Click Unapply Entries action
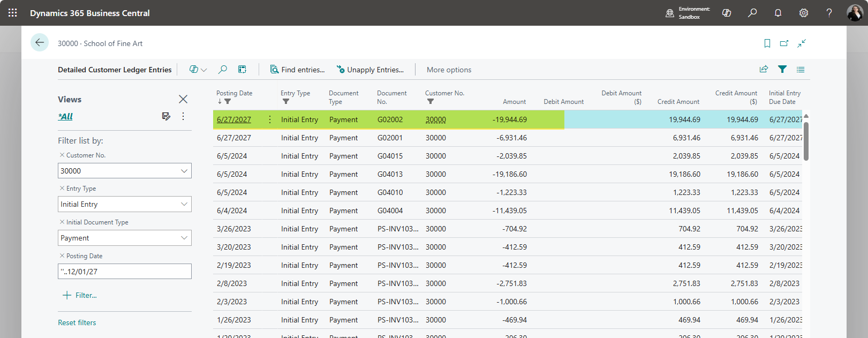The width and height of the screenshot is (868, 338). pyautogui.click(x=370, y=70)
